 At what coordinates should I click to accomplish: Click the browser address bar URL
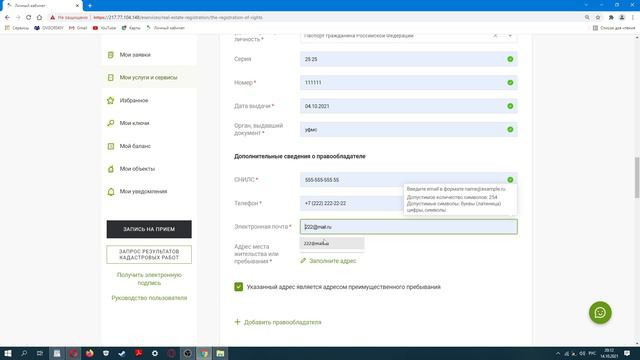click(178, 18)
